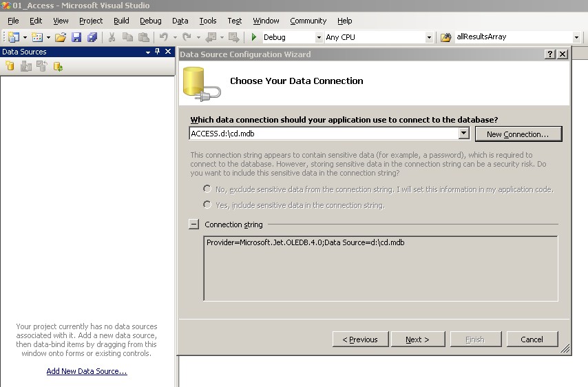Click Add New Data Source icon in panel

coord(10,66)
